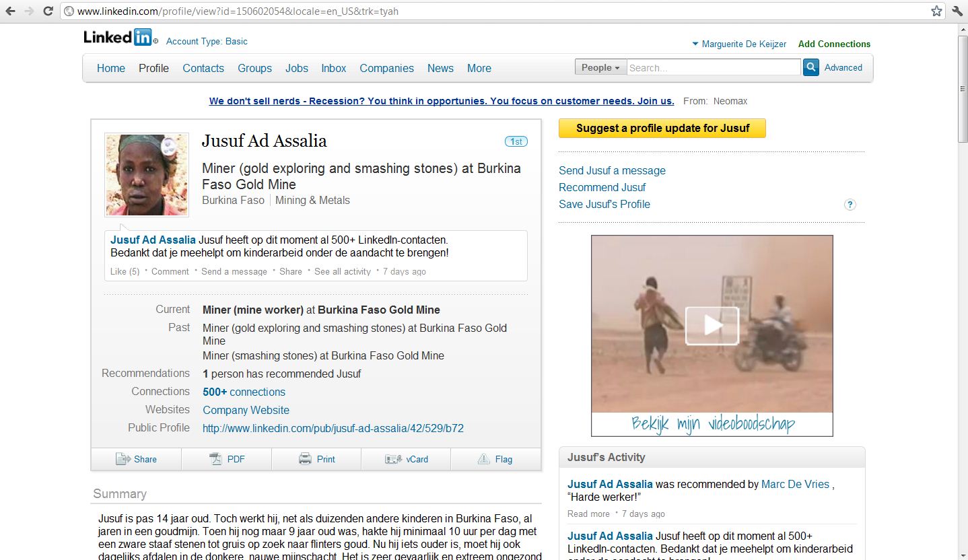This screenshot has height=560, width=968.
Task: Click the LinkedIn logo
Action: point(120,38)
